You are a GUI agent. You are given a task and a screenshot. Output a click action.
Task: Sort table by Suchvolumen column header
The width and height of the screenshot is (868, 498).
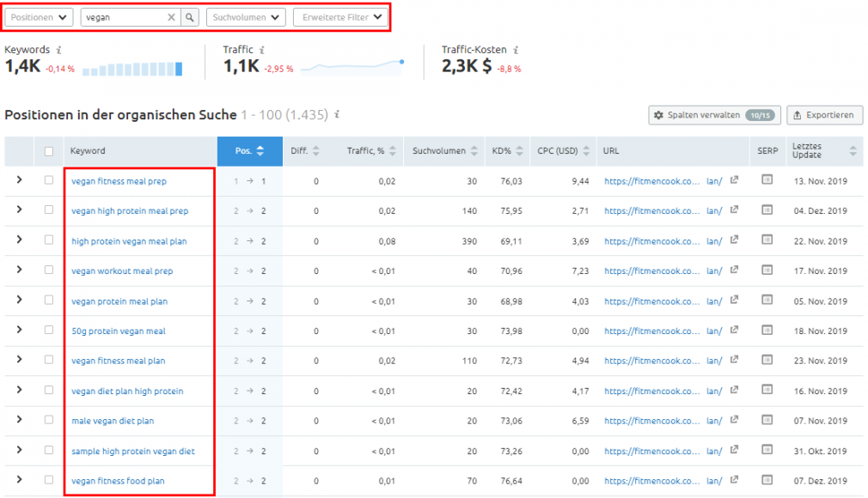pyautogui.click(x=444, y=151)
